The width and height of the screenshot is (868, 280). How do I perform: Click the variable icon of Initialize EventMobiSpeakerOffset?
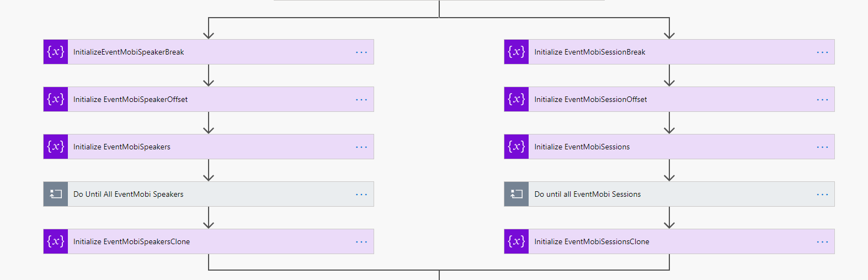(56, 99)
